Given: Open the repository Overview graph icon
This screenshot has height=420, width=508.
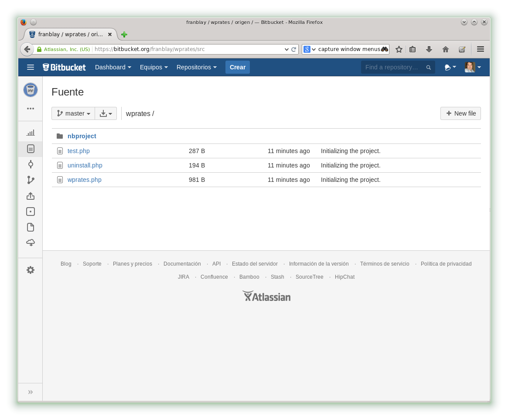Looking at the screenshot, I should pos(31,132).
